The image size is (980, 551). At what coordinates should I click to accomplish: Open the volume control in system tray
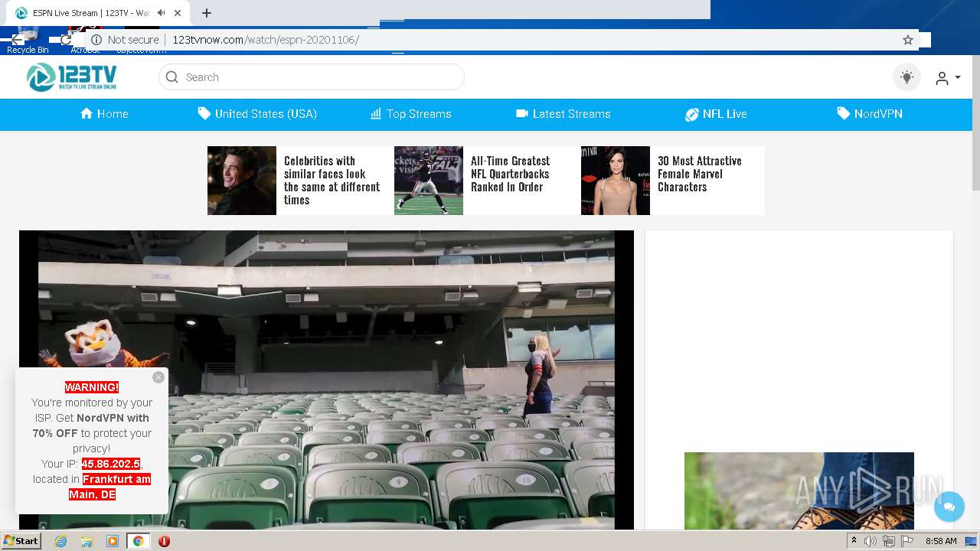[871, 541]
